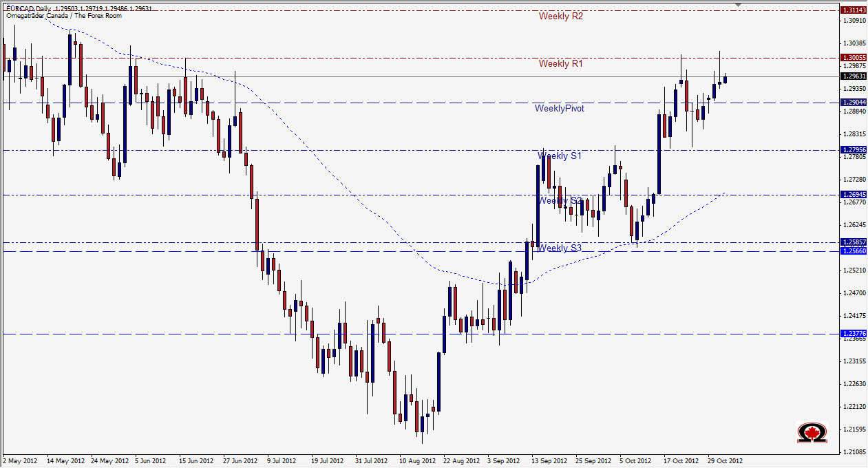Click the Weekly S2 support label
The height and width of the screenshot is (468, 868).
[x=560, y=202]
